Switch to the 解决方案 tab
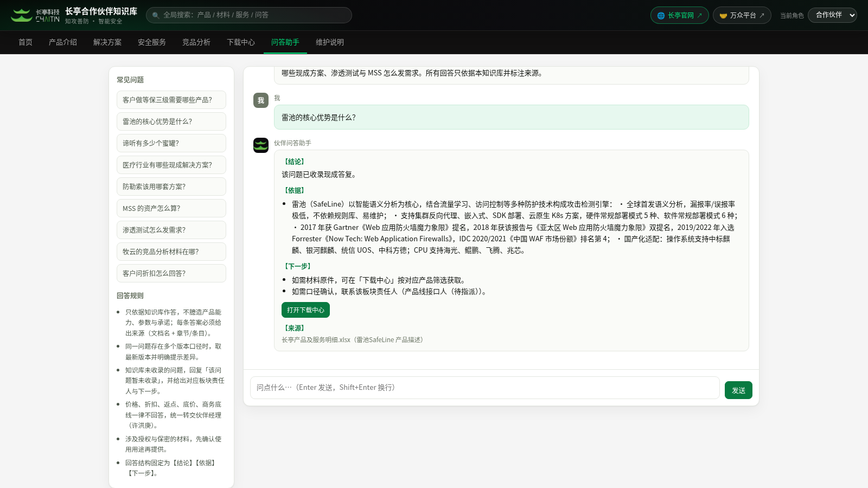Image resolution: width=868 pixels, height=488 pixels. click(x=107, y=42)
